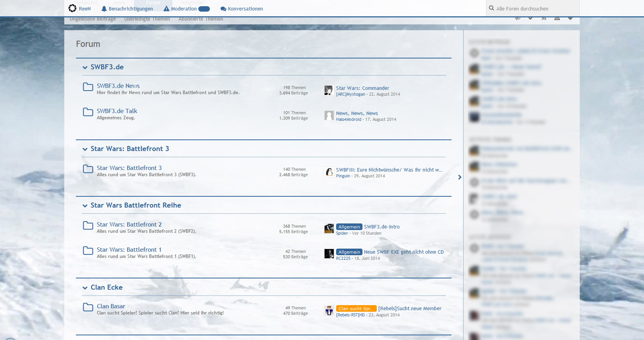This screenshot has width=644, height=340.
Task: Open the SWBFIII: Eure Nichtwünsche thread
Action: (389, 170)
